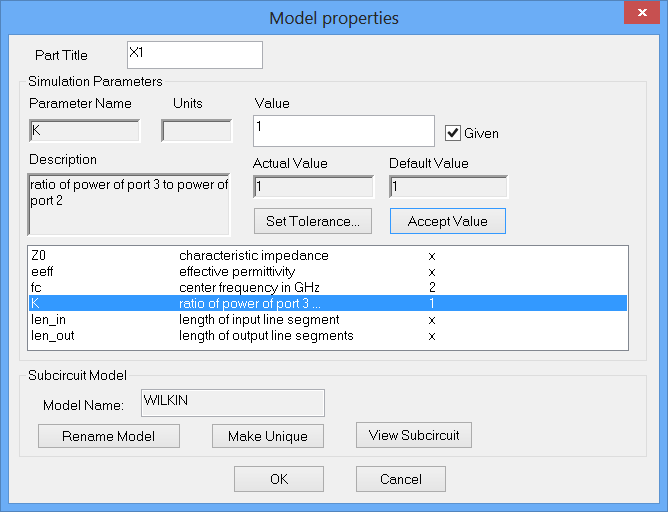Dismiss dialog with Cancel button
This screenshot has width=668, height=512.
click(x=400, y=479)
